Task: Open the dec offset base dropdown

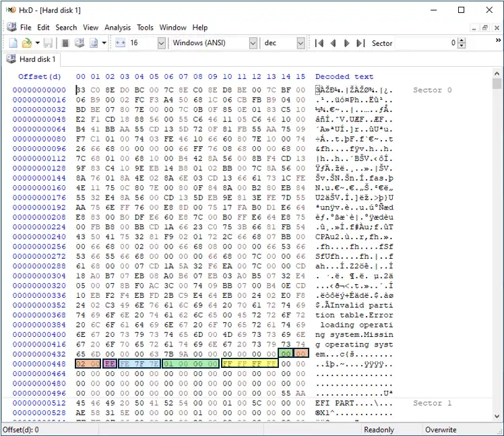Action: (x=301, y=43)
